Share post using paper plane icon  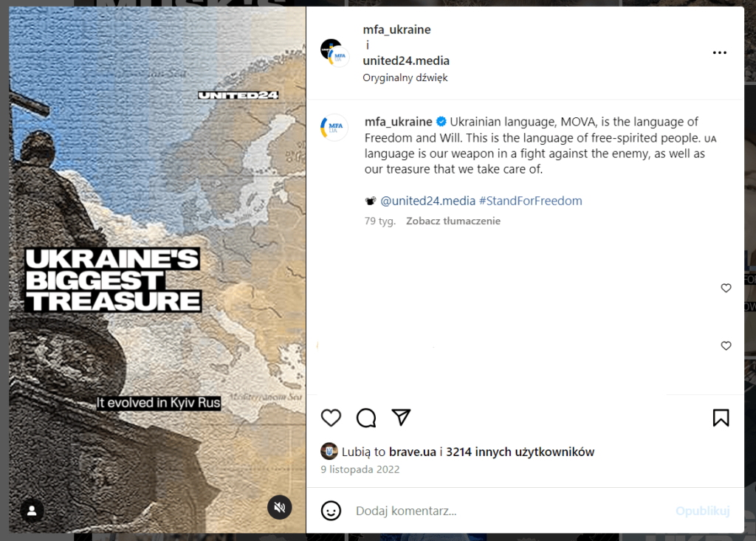click(x=401, y=417)
